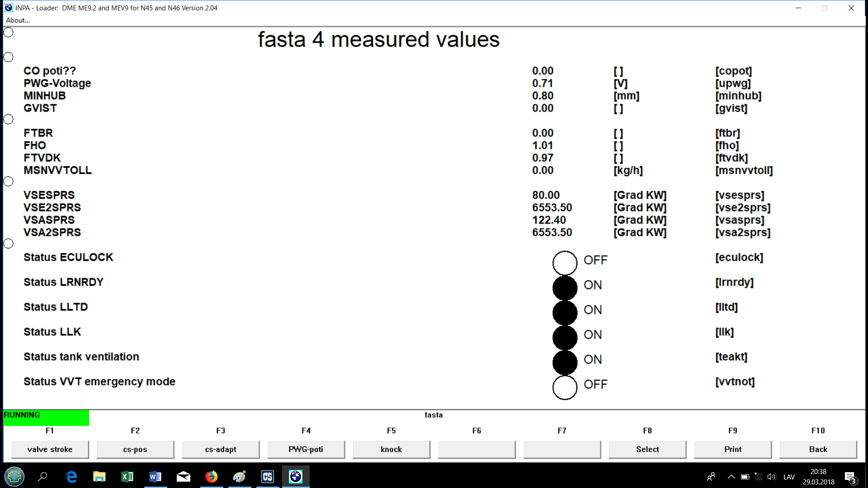Toggle the Status ECULOCK indicator circle
This screenshot has width=868, height=488.
point(565,263)
